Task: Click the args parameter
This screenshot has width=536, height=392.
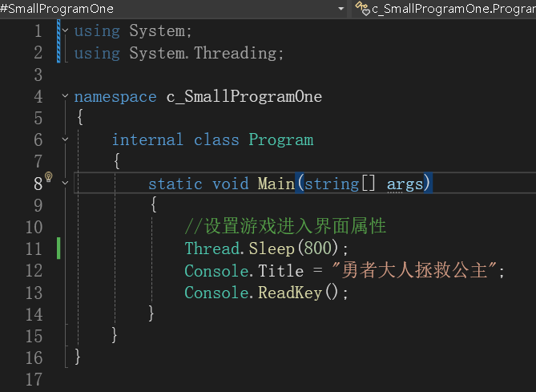Action: 405,184
